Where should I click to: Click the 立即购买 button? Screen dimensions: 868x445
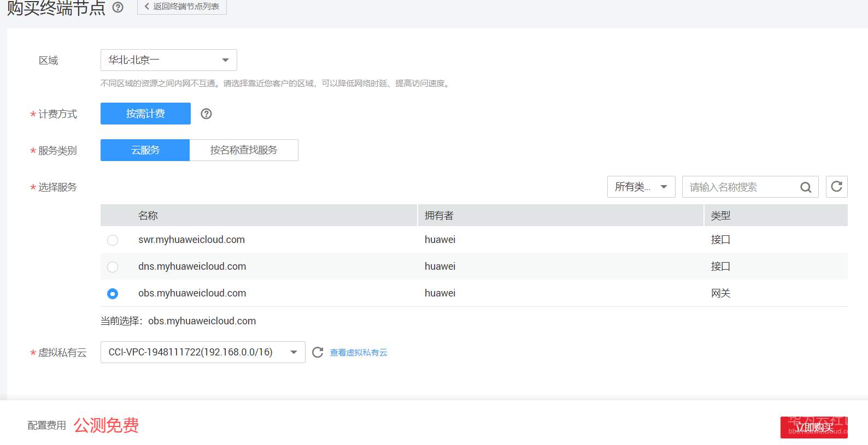[814, 427]
